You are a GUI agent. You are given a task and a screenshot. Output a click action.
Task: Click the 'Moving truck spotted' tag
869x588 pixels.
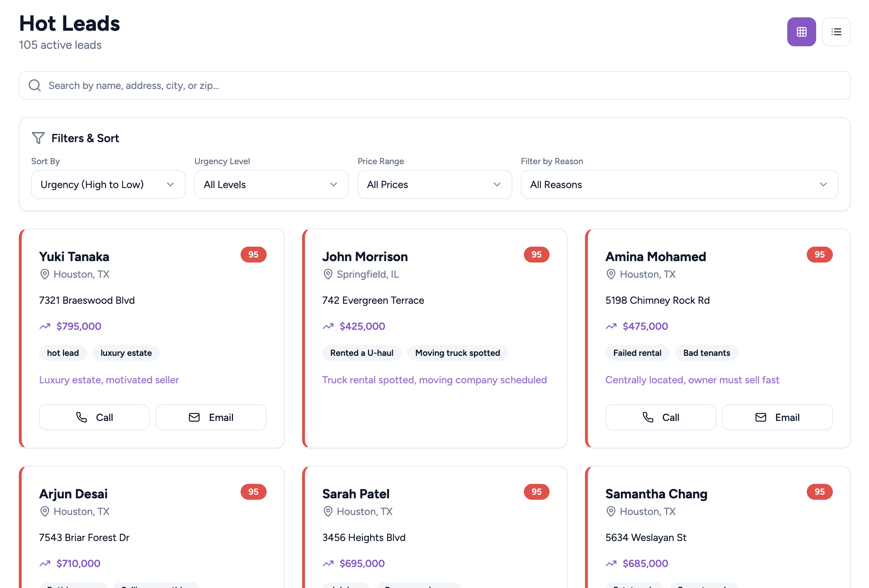coord(457,353)
